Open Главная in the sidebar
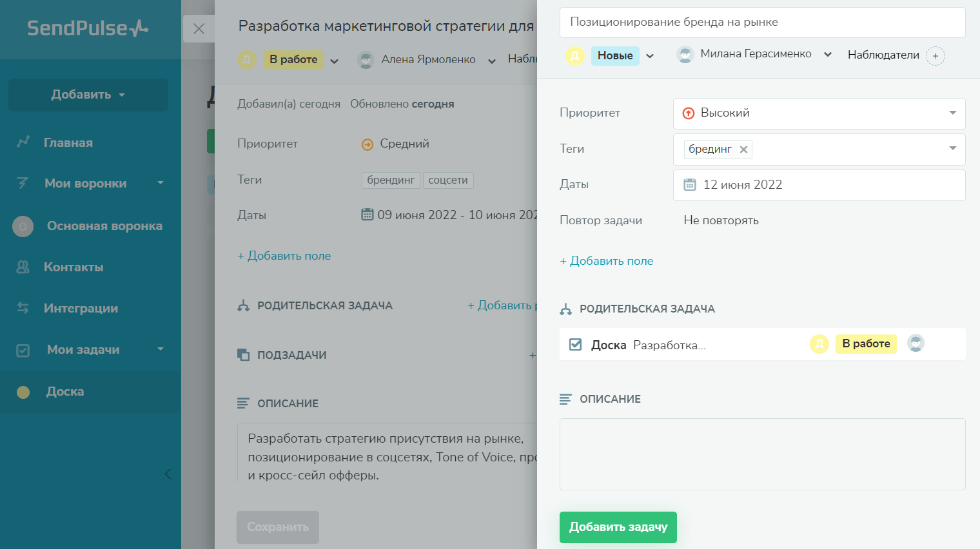Screen dimensions: 980x549 tap(68, 142)
